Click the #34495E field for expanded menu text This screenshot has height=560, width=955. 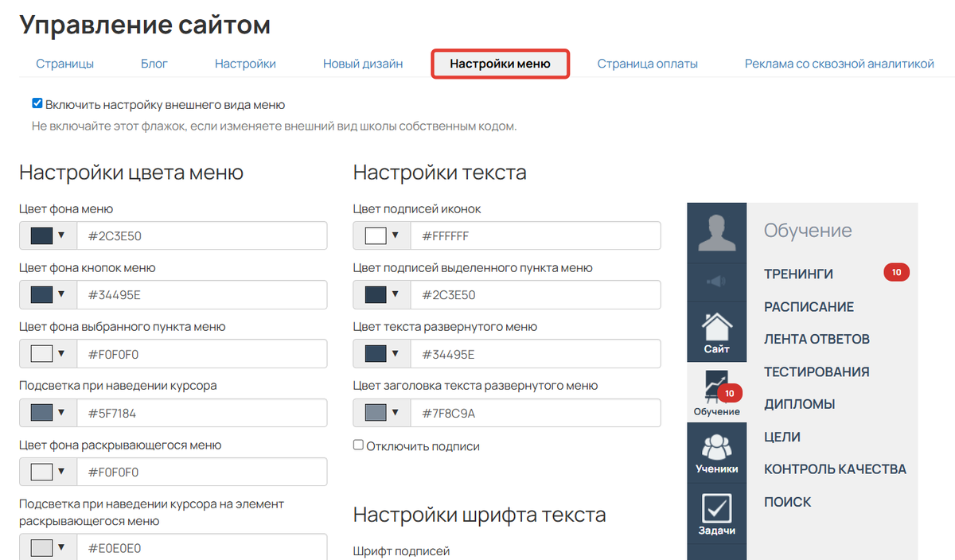(x=536, y=353)
